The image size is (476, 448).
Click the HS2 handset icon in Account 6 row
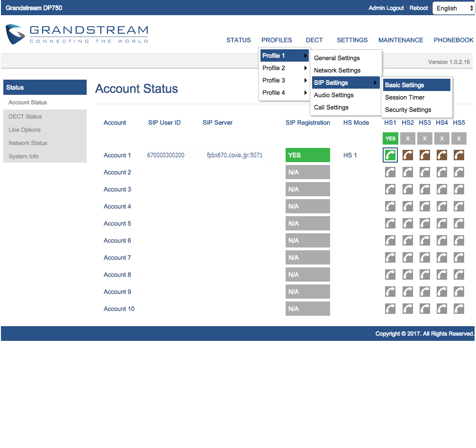[x=408, y=240]
